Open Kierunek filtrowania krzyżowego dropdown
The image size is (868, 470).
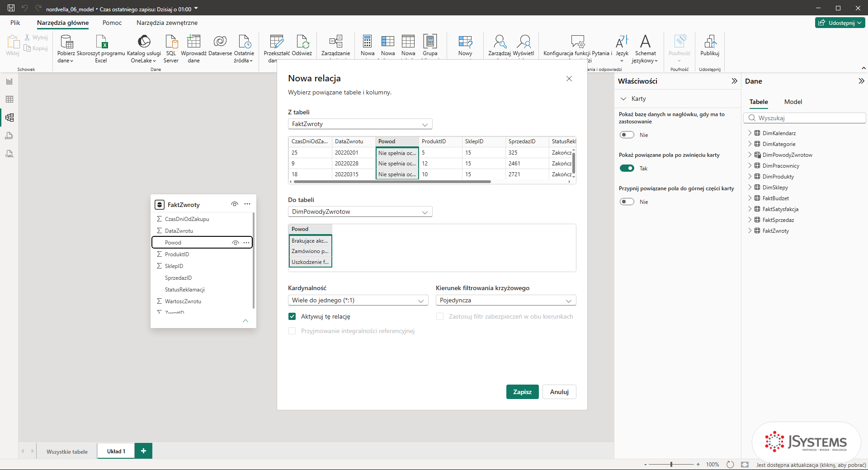(x=506, y=300)
